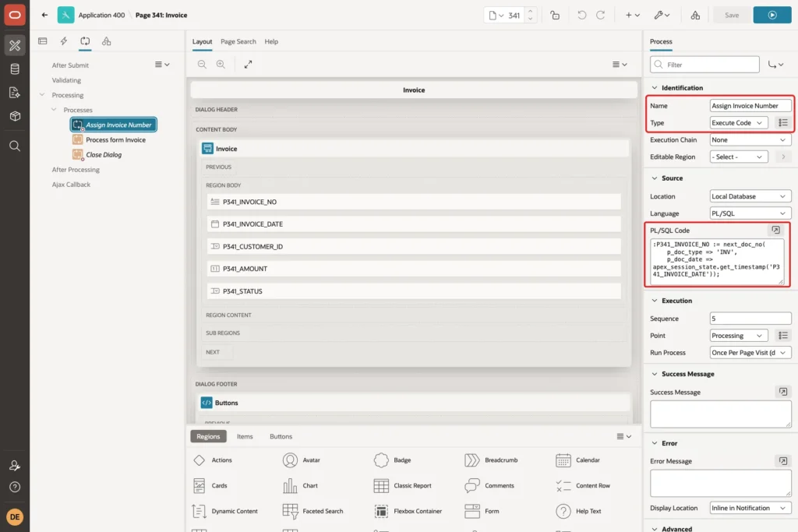Open Team Development icon in sidebar
798x532 pixels.
point(15,93)
